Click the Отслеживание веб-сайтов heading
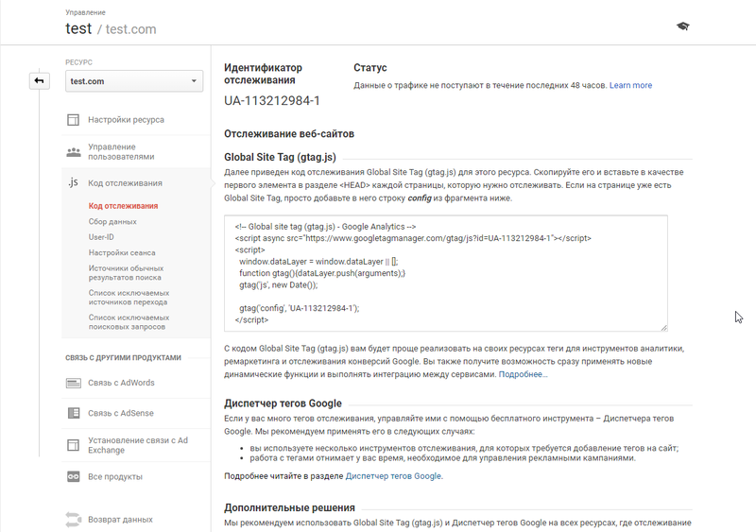The height and width of the screenshot is (532, 756). coord(289,133)
